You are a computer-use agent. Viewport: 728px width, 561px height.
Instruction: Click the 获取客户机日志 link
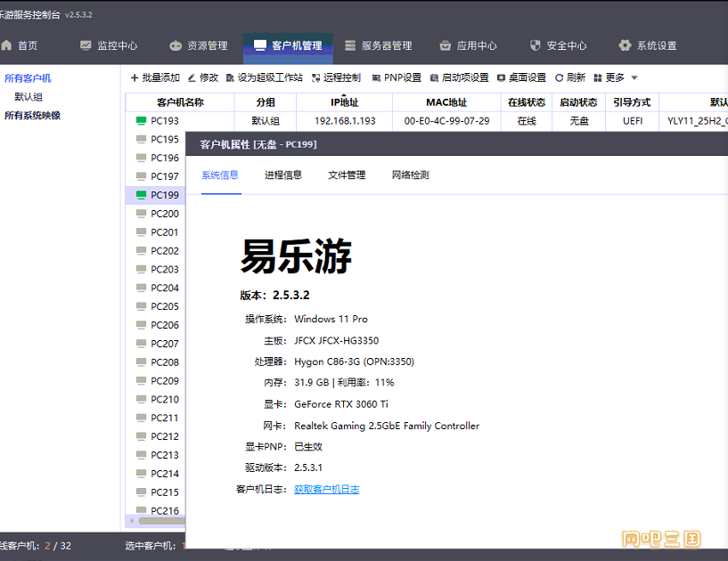tap(327, 489)
